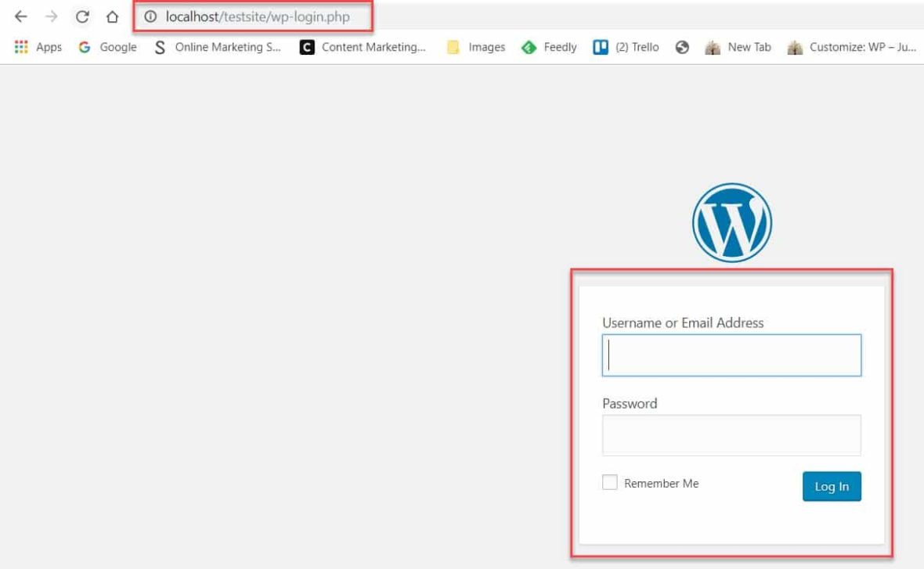Image resolution: width=924 pixels, height=569 pixels.
Task: Click the browser back arrow
Action: pyautogui.click(x=21, y=16)
